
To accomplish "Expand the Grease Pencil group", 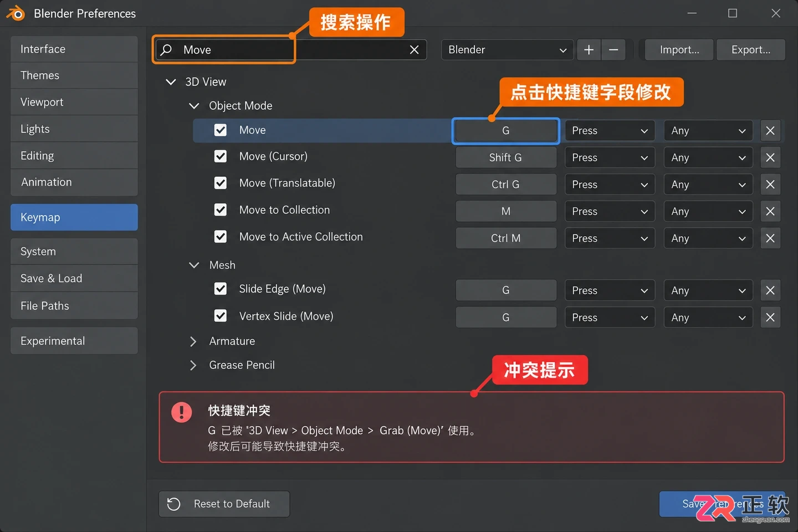I will 193,365.
